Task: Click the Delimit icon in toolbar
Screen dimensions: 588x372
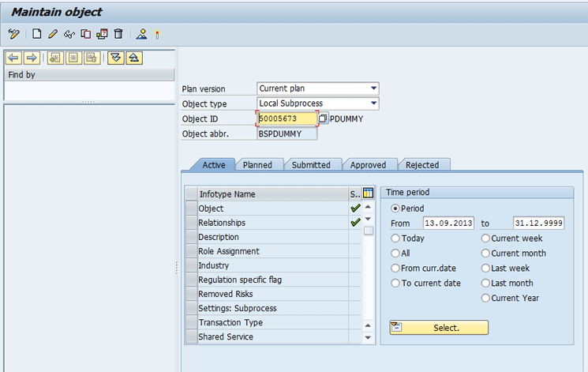Action: coord(102,34)
